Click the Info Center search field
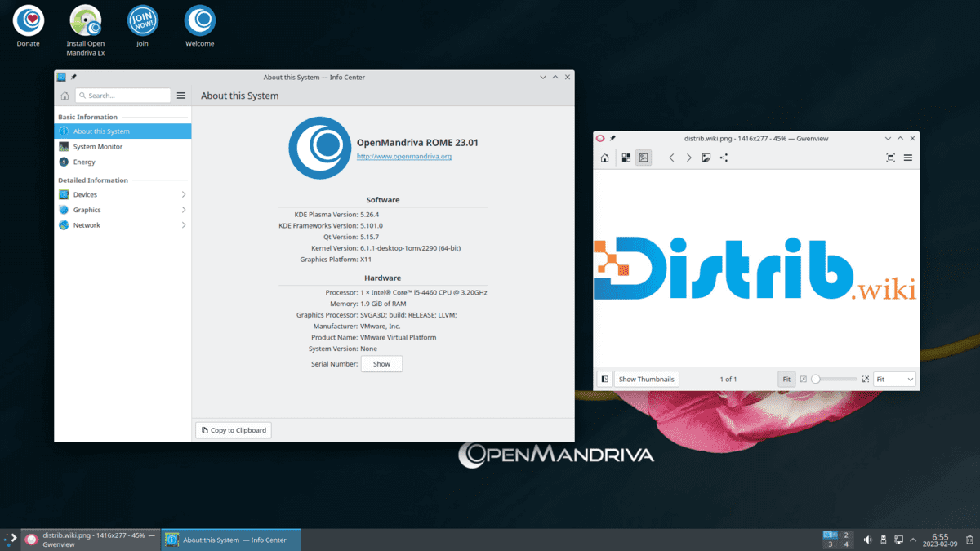The width and height of the screenshot is (980, 551). [x=122, y=96]
